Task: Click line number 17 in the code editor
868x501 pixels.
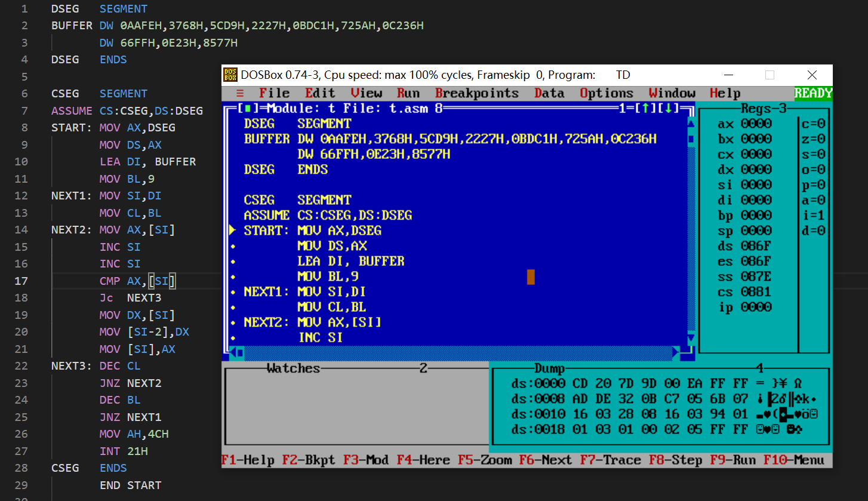Action: pos(21,281)
